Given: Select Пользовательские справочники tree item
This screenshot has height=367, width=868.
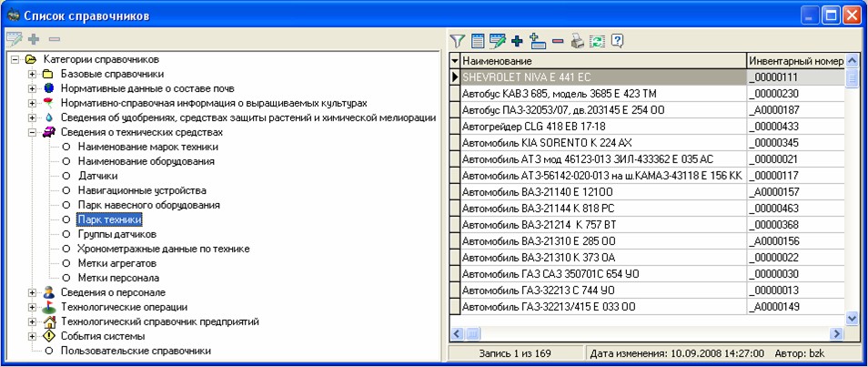Looking at the screenshot, I should (x=136, y=351).
